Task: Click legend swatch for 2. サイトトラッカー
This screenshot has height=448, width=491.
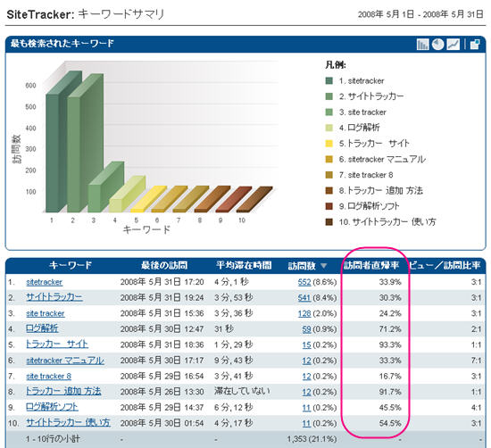Action: point(329,96)
